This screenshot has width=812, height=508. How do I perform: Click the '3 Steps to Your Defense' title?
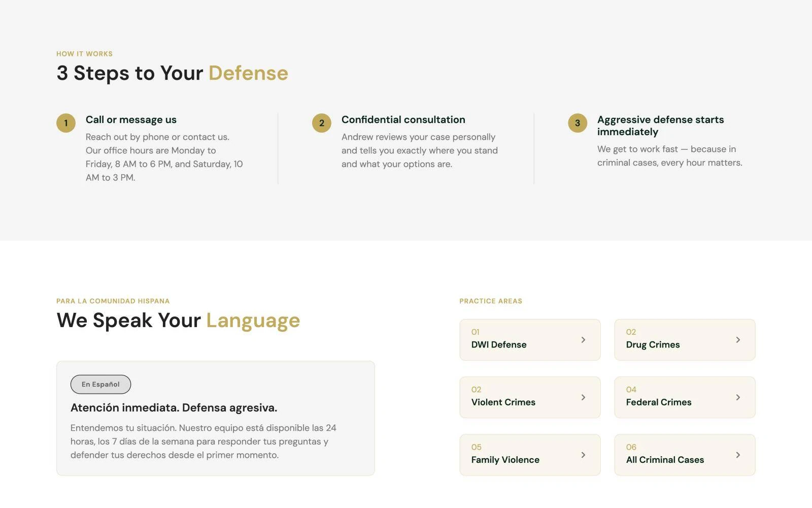point(173,73)
